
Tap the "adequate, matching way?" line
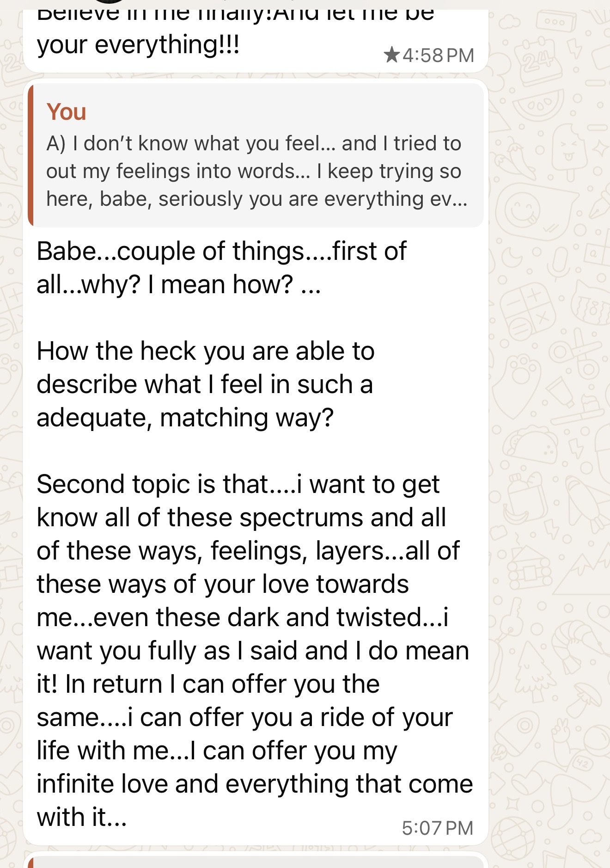(x=185, y=418)
